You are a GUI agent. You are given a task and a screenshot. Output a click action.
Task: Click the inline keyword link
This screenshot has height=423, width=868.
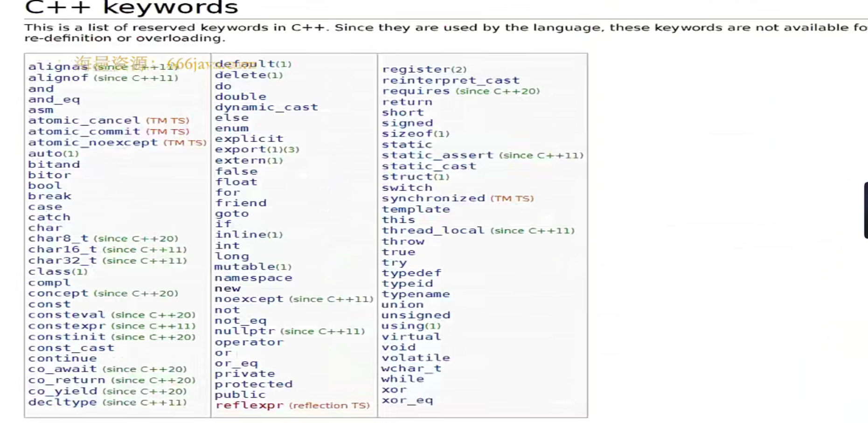[241, 235]
